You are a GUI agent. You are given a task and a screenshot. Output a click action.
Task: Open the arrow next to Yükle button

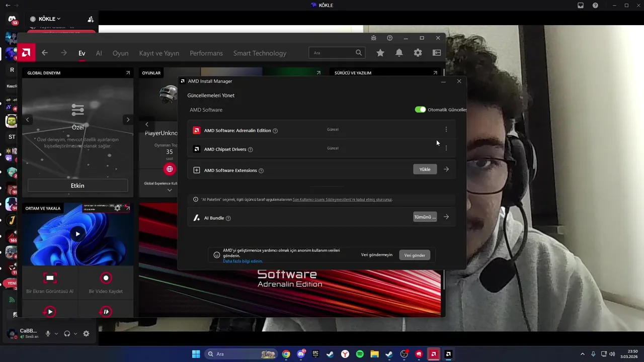pyautogui.click(x=446, y=169)
